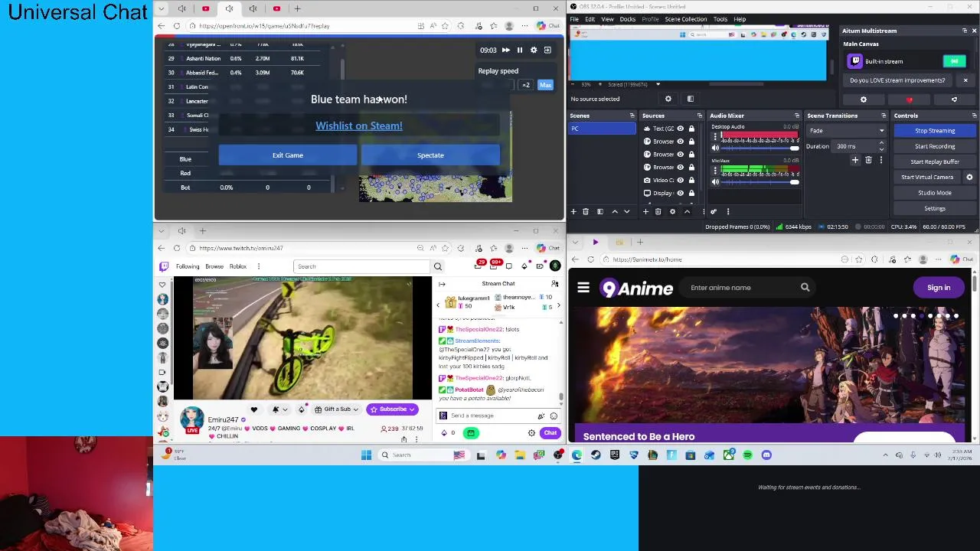The image size is (980, 551).
Task: Click the heart icon in Aitum Multistream
Action: point(909,99)
